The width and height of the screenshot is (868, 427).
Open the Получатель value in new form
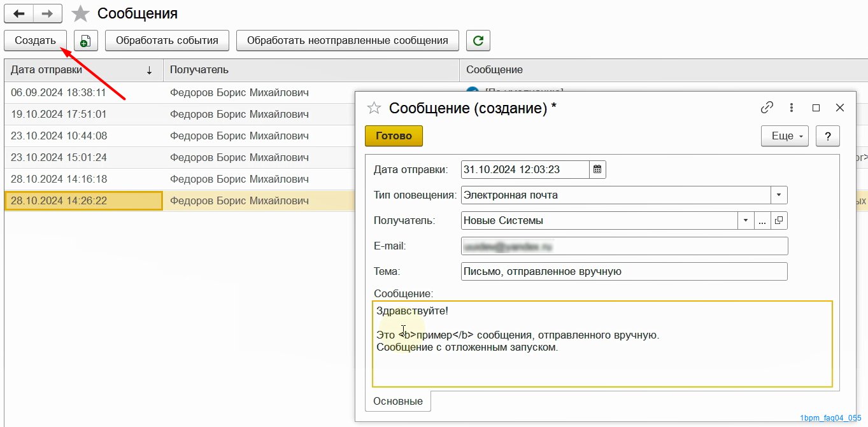coord(779,221)
